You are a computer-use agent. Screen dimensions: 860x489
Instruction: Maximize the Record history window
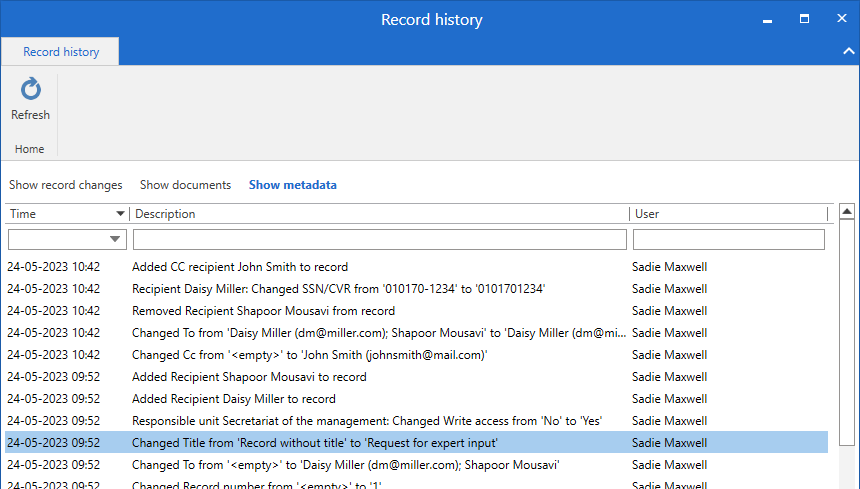click(x=804, y=19)
